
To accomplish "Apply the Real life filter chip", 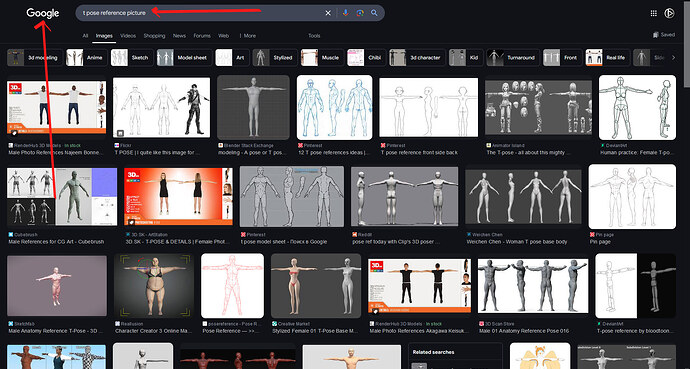I will coord(607,58).
